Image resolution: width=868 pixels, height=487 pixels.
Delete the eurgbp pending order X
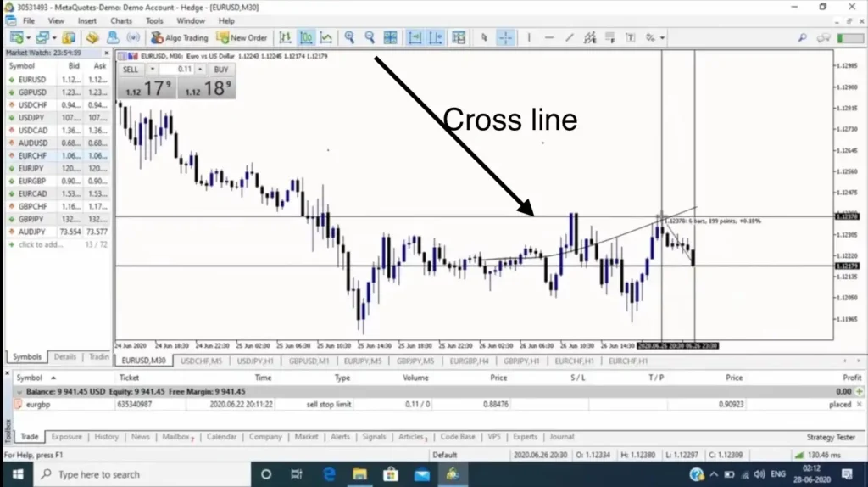pos(860,405)
